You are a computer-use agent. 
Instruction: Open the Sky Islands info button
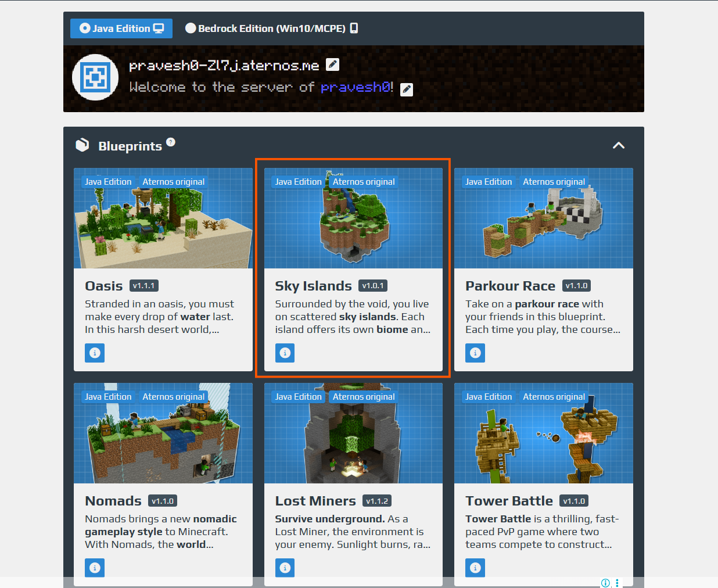click(285, 353)
